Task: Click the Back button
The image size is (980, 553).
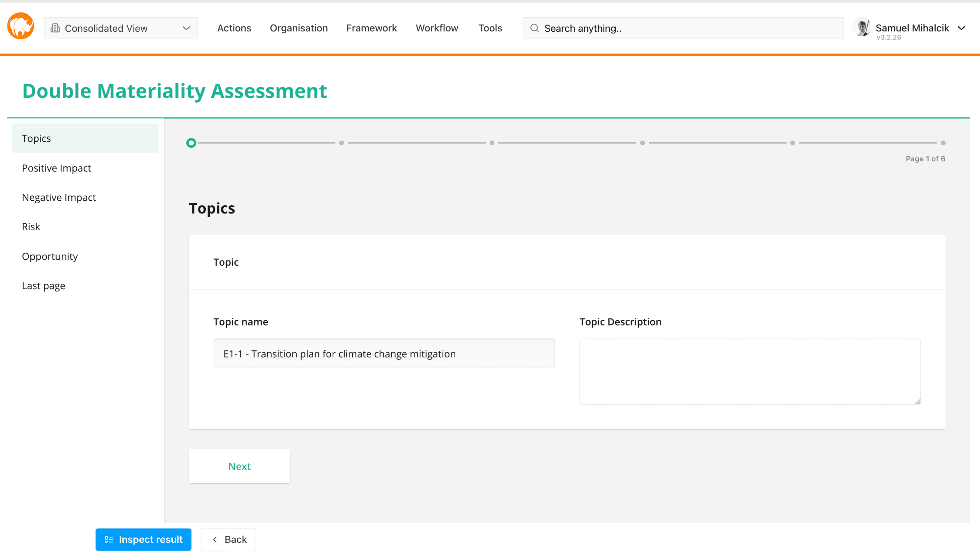Action: point(228,539)
